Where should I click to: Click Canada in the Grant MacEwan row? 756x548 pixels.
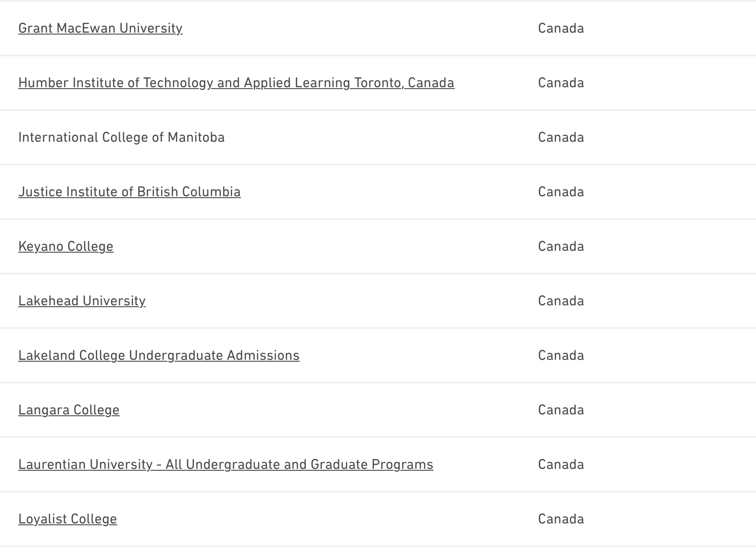[x=561, y=28]
